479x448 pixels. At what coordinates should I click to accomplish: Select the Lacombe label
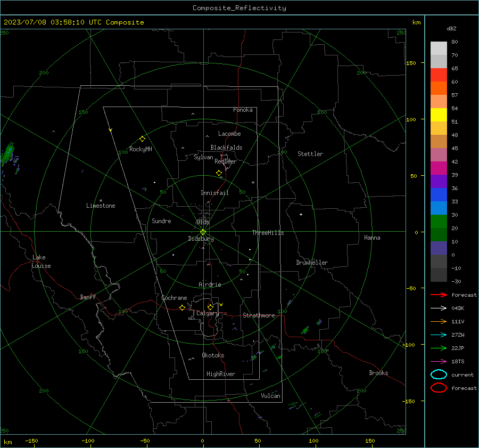[x=229, y=134]
